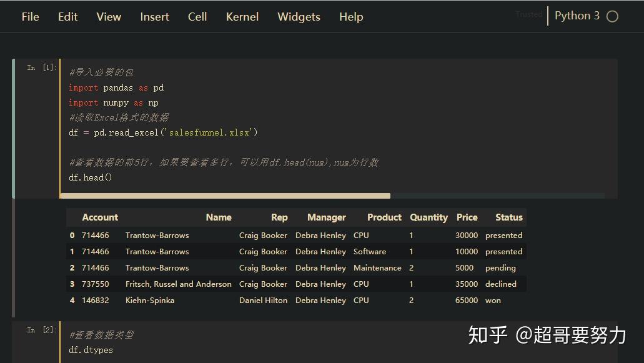The image size is (644, 363).
Task: Open the Kernel menu
Action: [x=242, y=17]
